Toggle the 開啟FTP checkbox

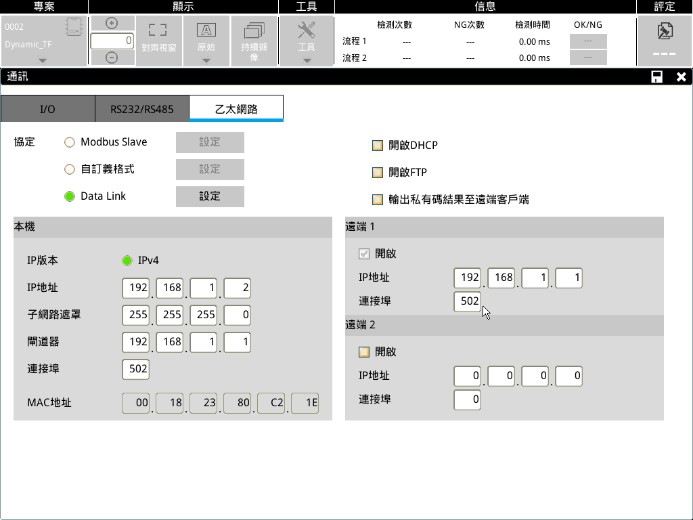377,172
